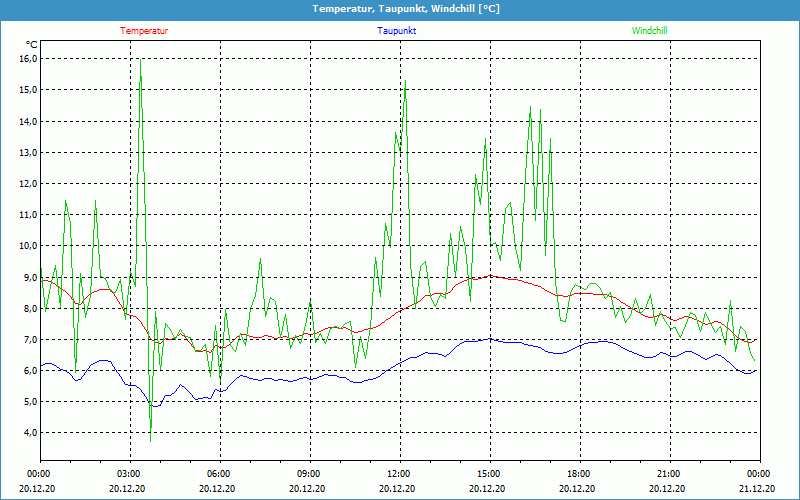The height and width of the screenshot is (500, 800).
Task: Select the 12:00 time axis label
Action: point(399,473)
